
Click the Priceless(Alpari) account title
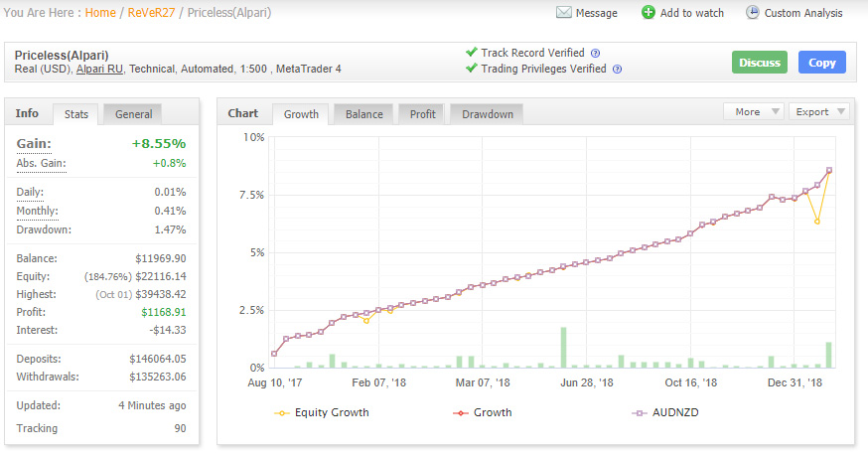tap(62, 56)
